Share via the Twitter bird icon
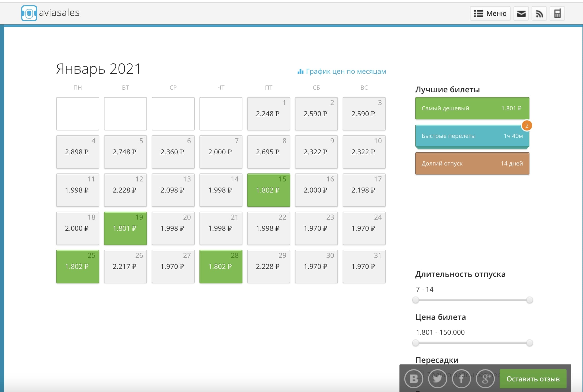Image resolution: width=583 pixels, height=392 pixels. [437, 379]
